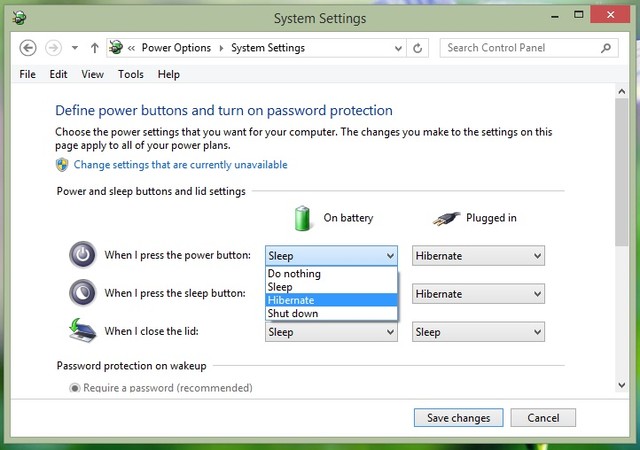Image resolution: width=640 pixels, height=450 pixels.
Task: Click System Settings breadcrumb
Action: pyautogui.click(x=268, y=48)
